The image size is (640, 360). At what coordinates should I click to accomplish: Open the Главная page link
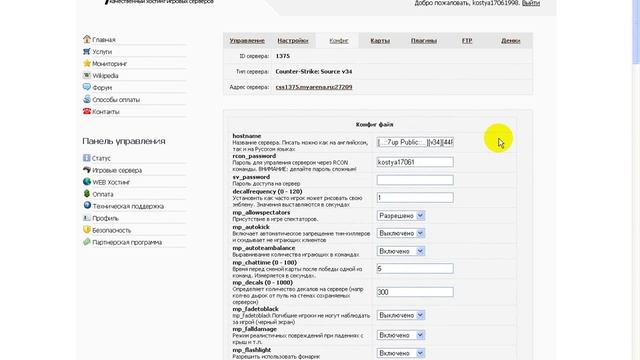click(104, 40)
